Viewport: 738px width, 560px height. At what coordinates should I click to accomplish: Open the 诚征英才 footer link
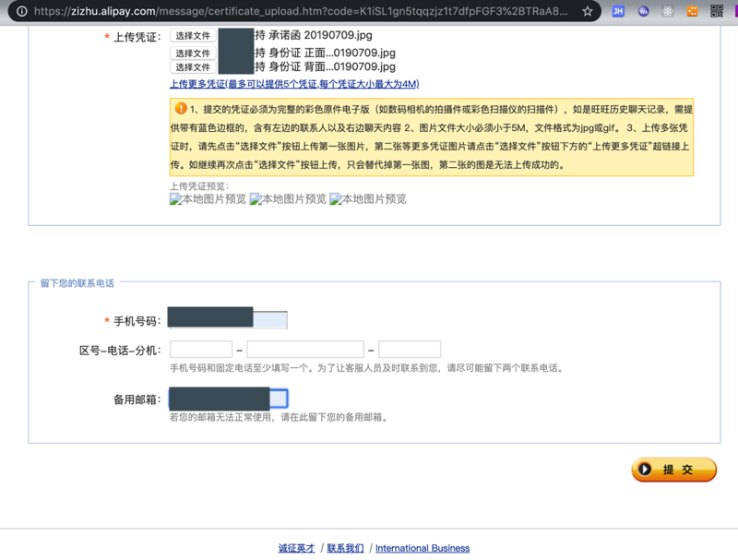click(296, 548)
